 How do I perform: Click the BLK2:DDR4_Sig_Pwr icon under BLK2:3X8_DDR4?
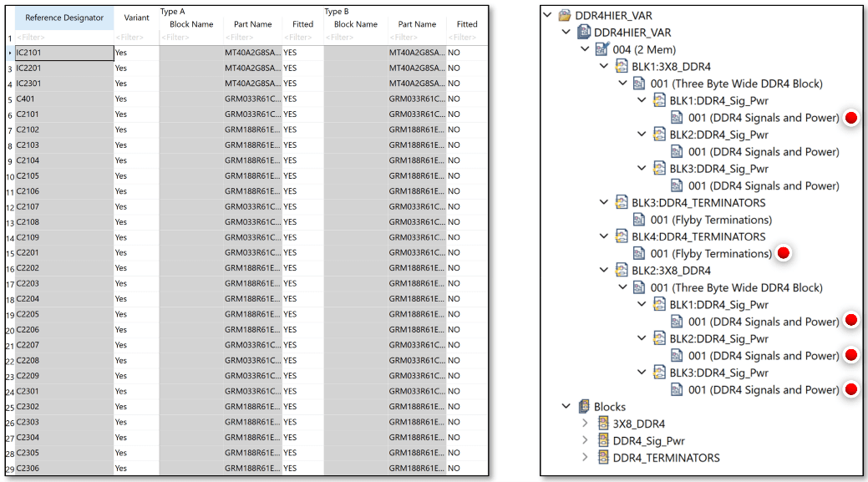point(659,338)
